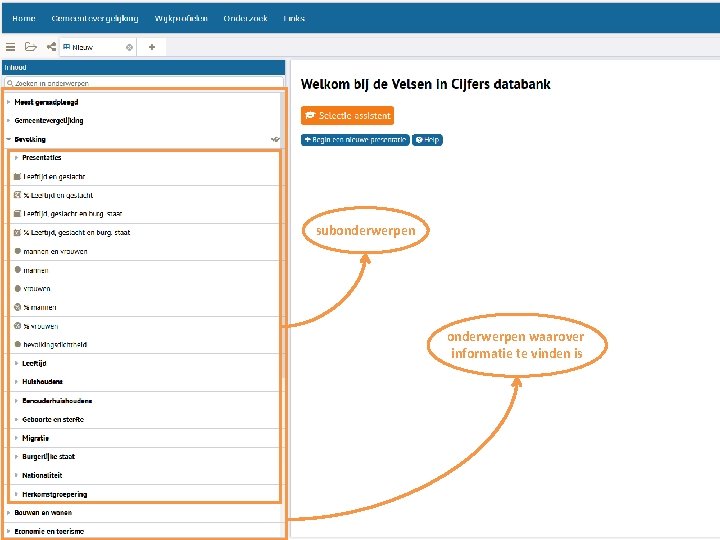
Task: Click the share icon in toolbar
Action: [51, 47]
